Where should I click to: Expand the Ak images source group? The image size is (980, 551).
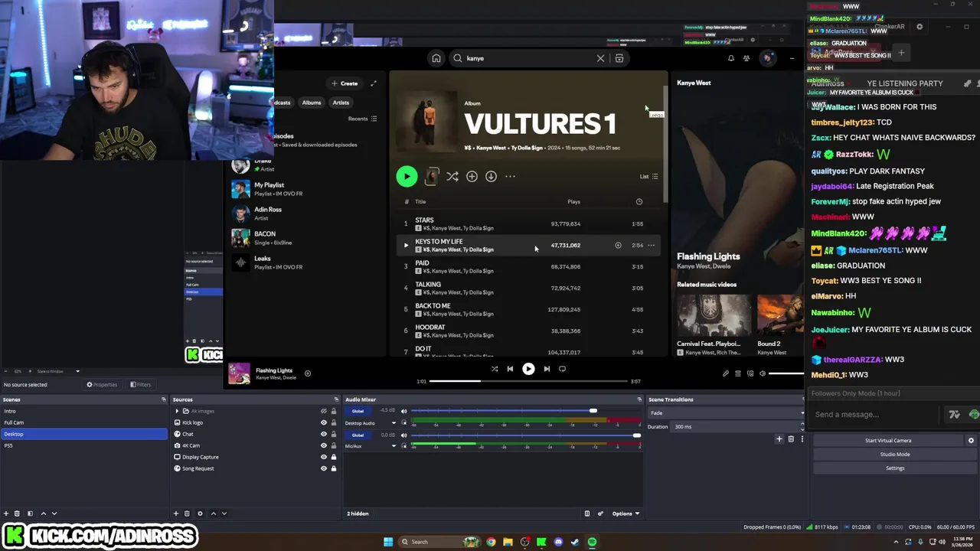(x=177, y=411)
